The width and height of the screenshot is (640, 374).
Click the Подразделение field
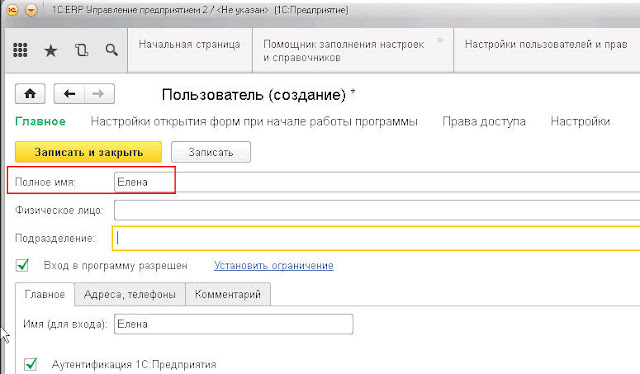[376, 238]
